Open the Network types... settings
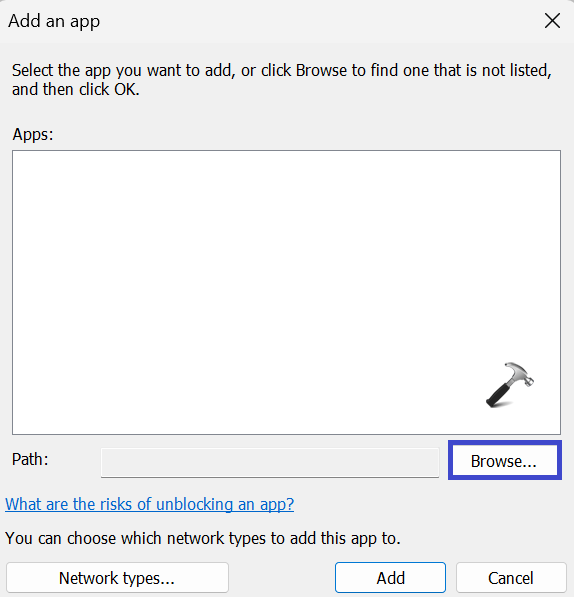Image resolution: width=574 pixels, height=597 pixels. click(117, 578)
